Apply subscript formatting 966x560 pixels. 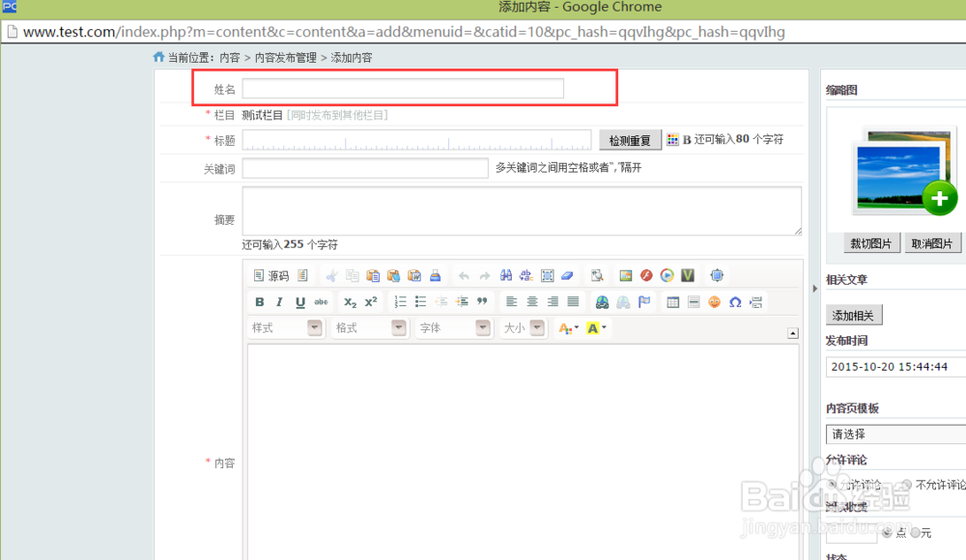(350, 302)
